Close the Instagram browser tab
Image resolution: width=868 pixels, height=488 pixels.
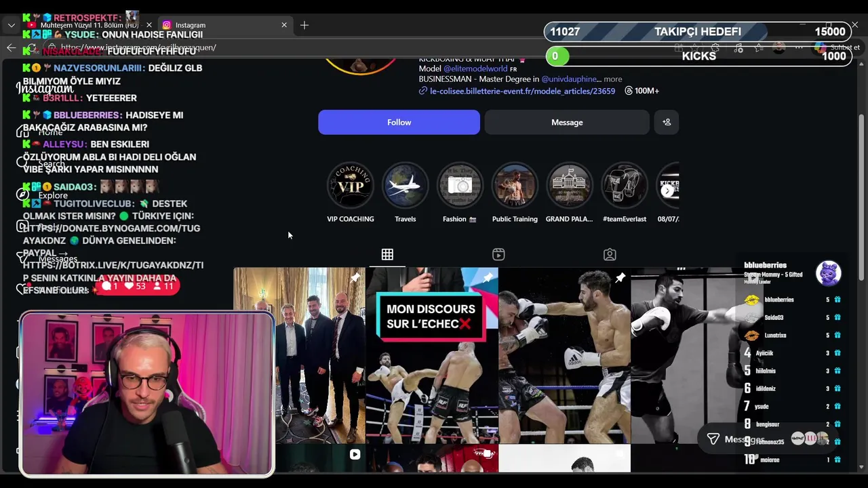click(284, 25)
